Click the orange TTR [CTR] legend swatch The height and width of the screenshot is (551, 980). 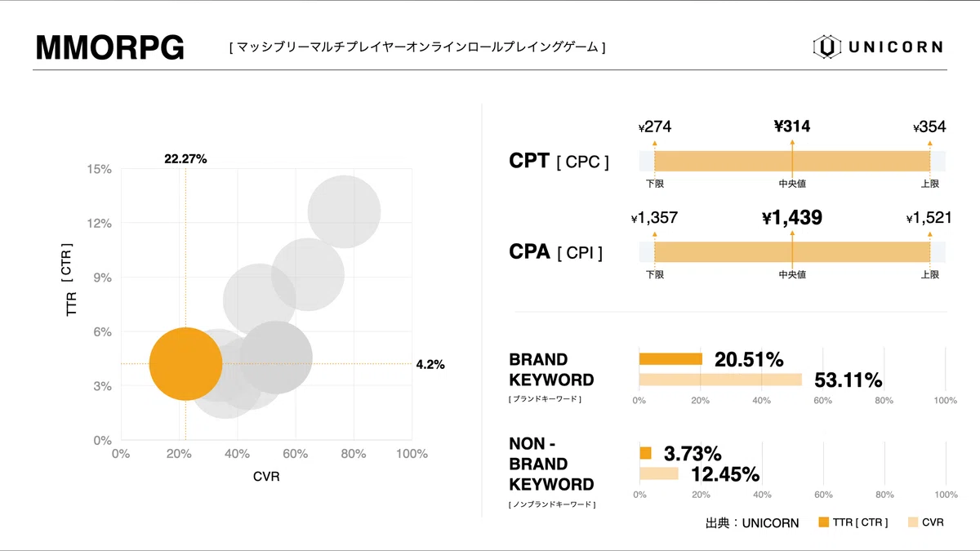point(823,522)
